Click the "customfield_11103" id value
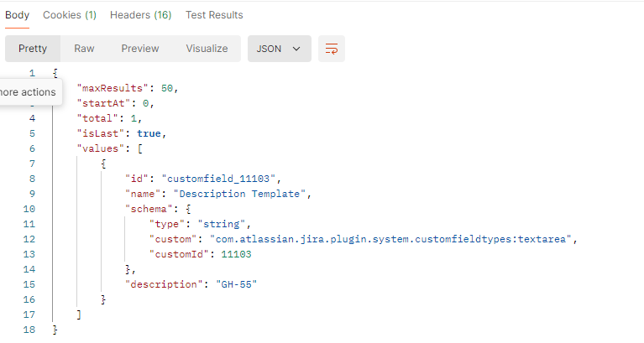The image size is (644, 343). coord(218,179)
